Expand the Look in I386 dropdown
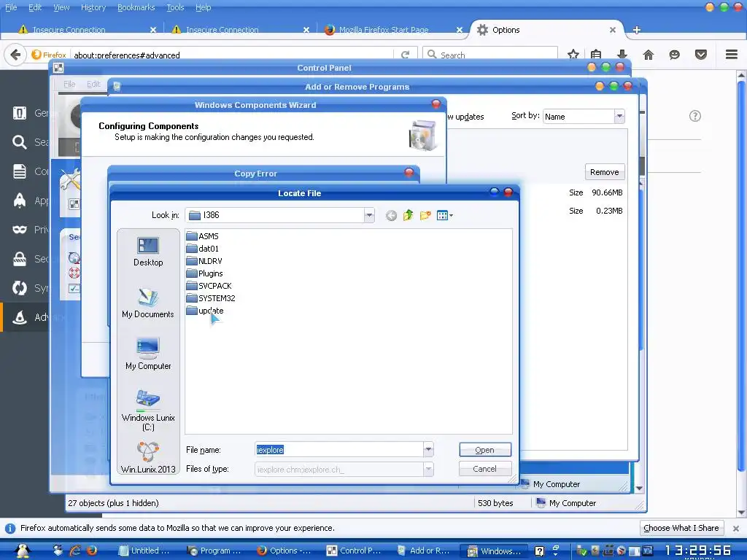Image resolution: width=747 pixels, height=560 pixels. 369,215
